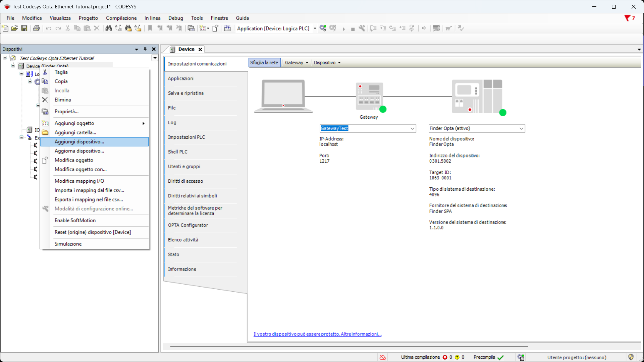Click the shopping cart store icon
The height and width of the screenshot is (362, 644).
[448, 28]
